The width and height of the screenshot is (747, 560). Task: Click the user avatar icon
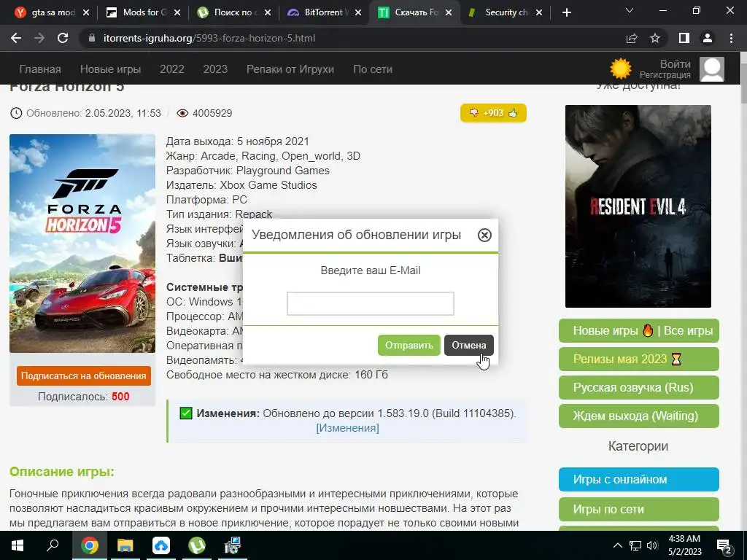712,69
